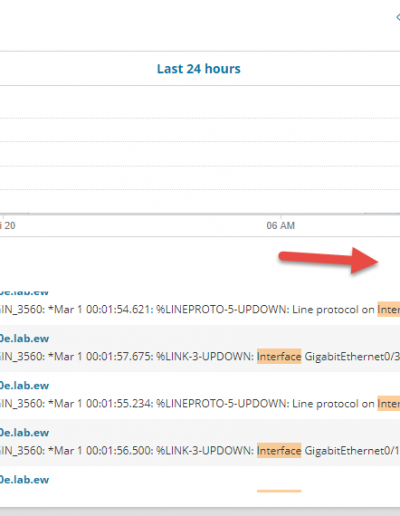400x516 pixels.
Task: Click highlighted "Interface" before GigabitEthernet0/1
Action: (x=279, y=451)
